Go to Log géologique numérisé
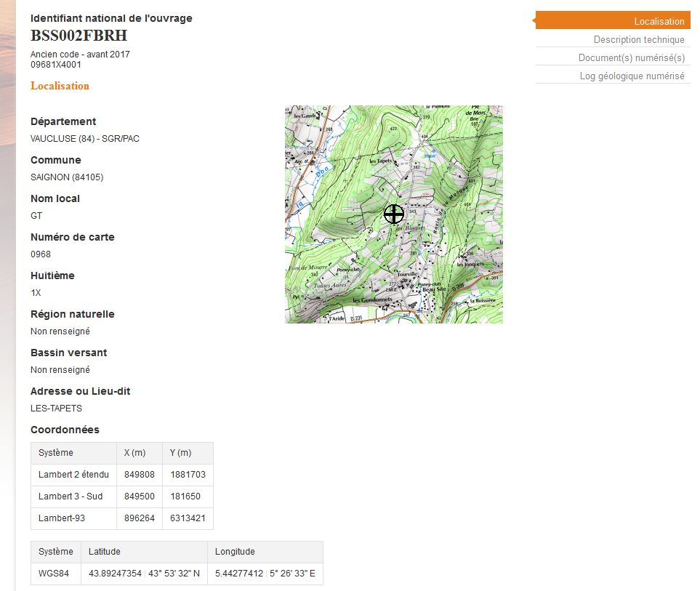The width and height of the screenshot is (700, 591). [x=632, y=76]
